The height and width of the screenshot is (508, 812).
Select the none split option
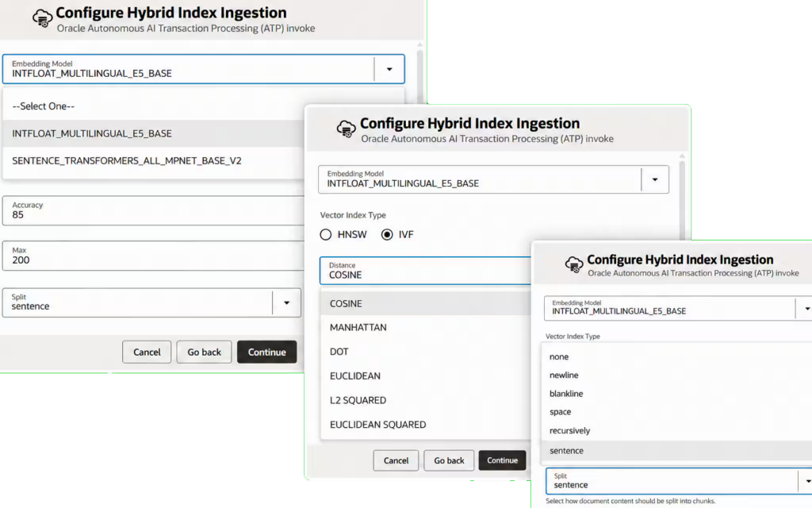point(677,356)
